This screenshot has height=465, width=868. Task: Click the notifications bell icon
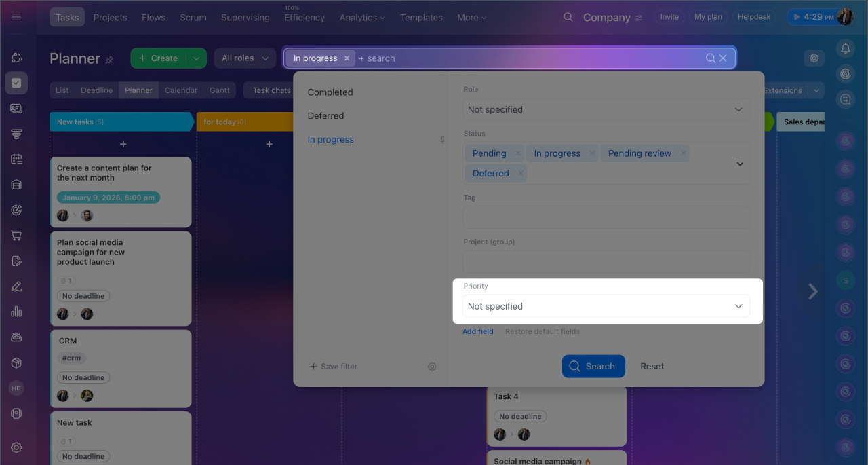point(845,48)
